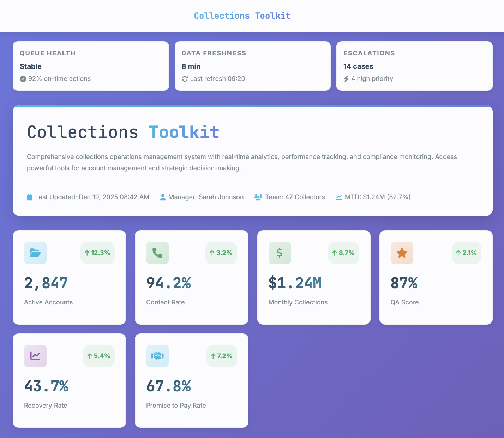Click the Monthly Collections dollar icon
This screenshot has height=438, width=504.
click(x=280, y=253)
